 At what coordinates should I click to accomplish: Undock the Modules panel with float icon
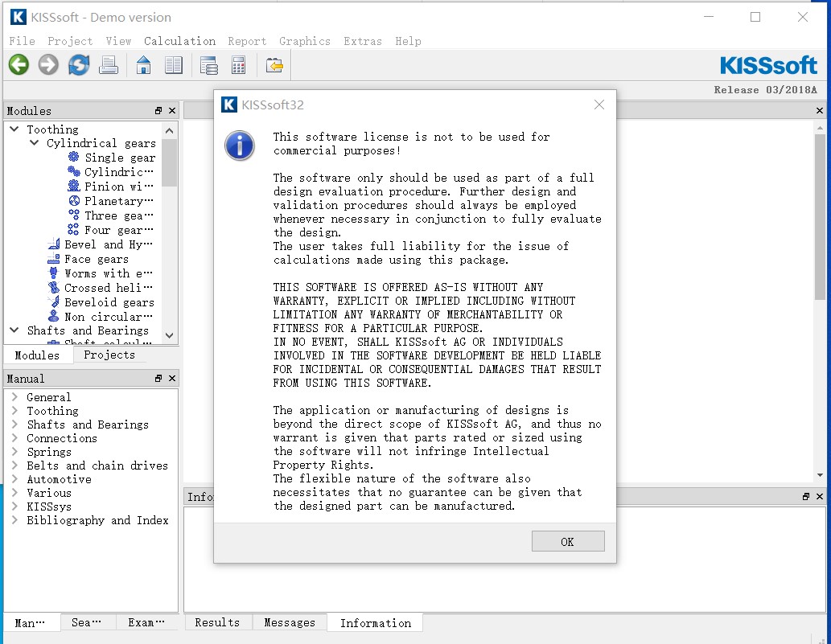tap(158, 111)
